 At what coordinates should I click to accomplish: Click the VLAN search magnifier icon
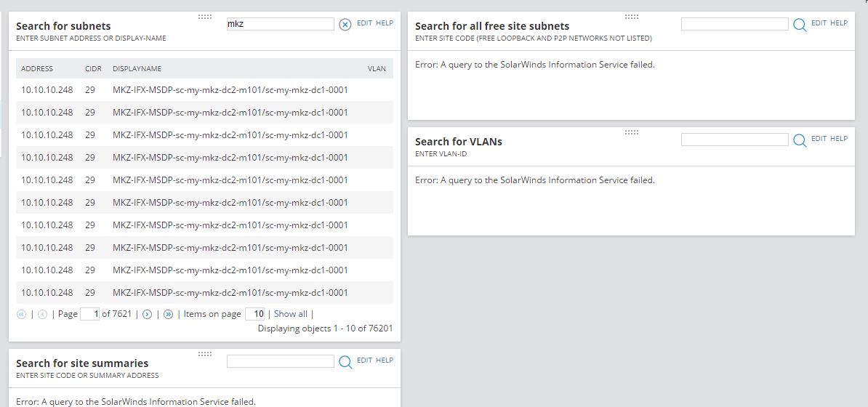click(800, 140)
